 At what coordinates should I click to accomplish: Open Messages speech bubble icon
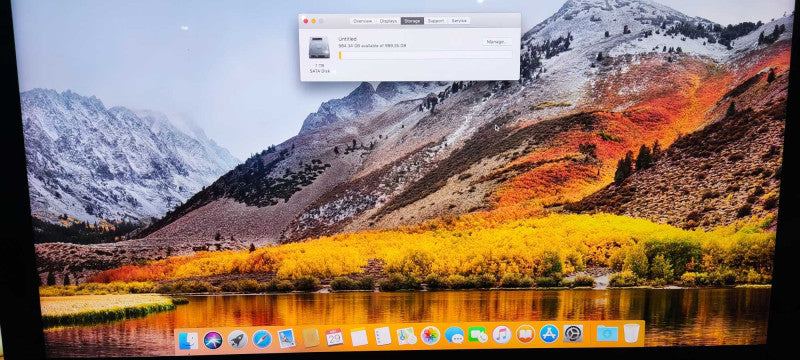pyautogui.click(x=454, y=335)
